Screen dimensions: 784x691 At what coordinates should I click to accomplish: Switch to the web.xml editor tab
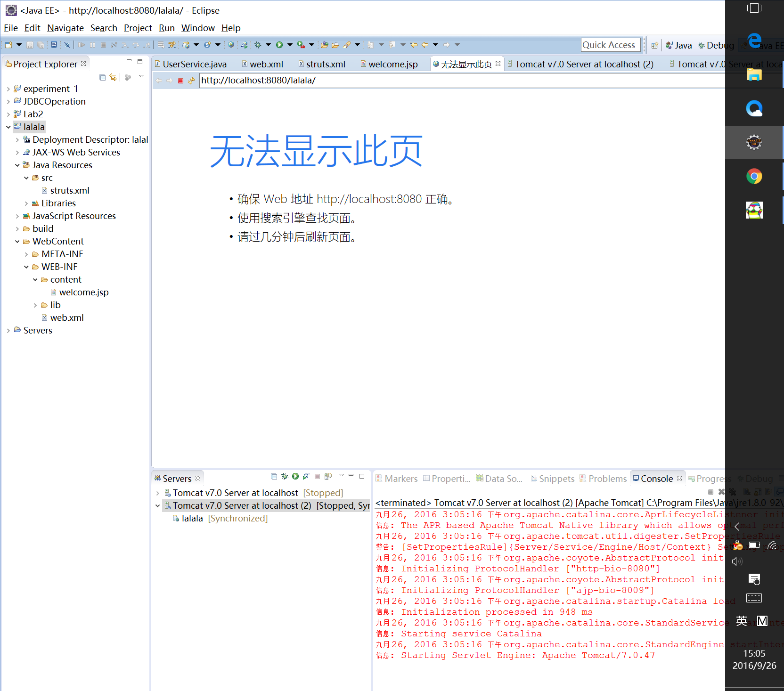coord(262,64)
